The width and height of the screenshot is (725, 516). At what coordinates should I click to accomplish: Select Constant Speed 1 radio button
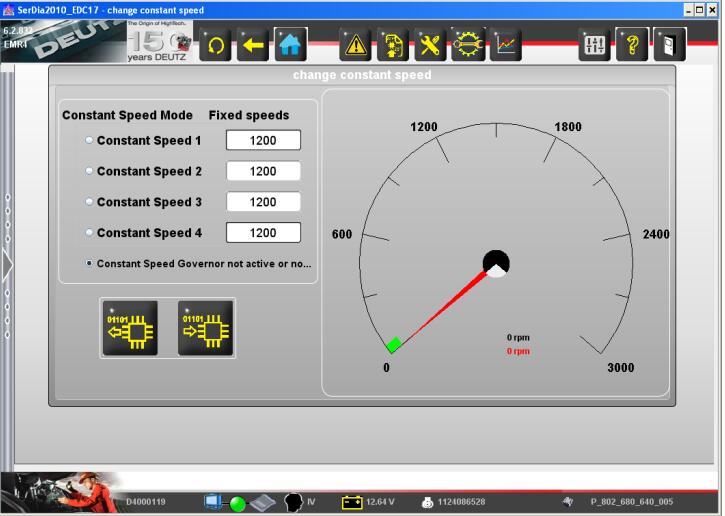(89, 141)
